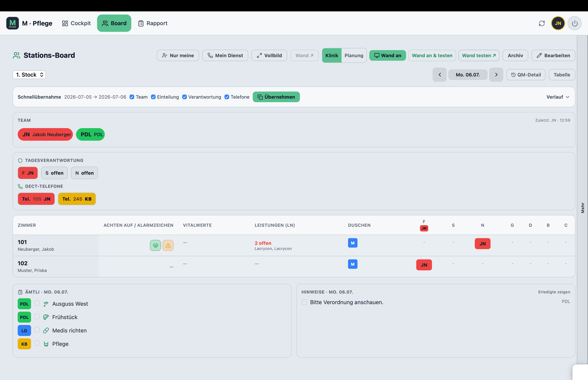Image resolution: width=588 pixels, height=380 pixels.
Task: Click the Mo. 06.07. date button
Action: click(x=468, y=75)
